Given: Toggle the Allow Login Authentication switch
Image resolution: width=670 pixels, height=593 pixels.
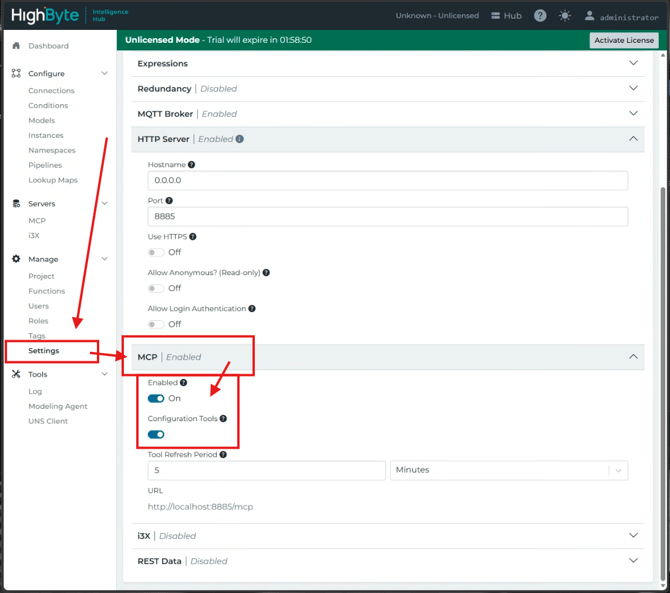Looking at the screenshot, I should (x=156, y=324).
